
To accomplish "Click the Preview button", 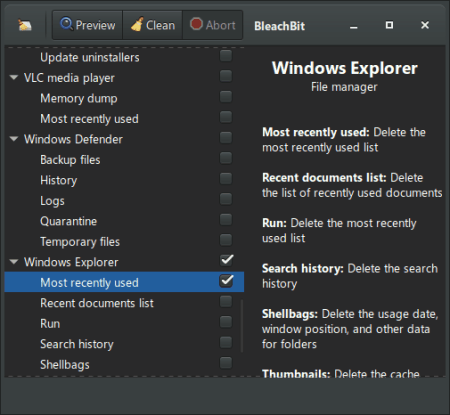I will tap(88, 25).
